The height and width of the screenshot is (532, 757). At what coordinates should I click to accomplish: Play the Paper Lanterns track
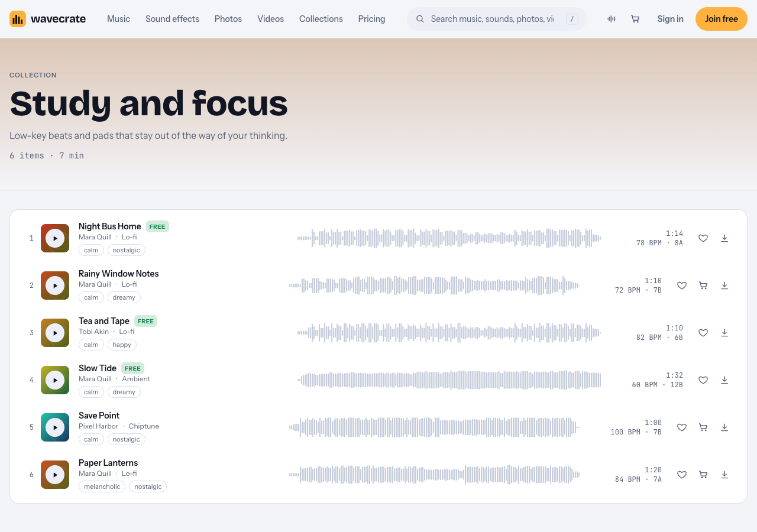pos(55,475)
